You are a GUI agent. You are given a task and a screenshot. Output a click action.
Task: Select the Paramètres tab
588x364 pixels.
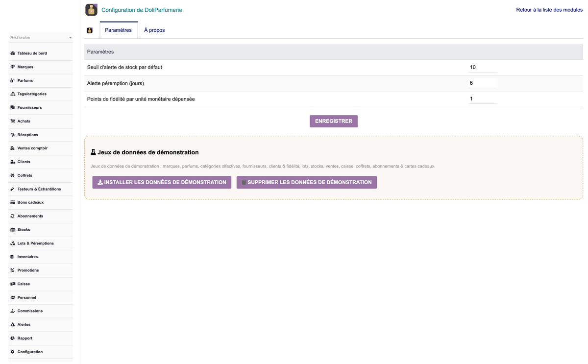(119, 30)
